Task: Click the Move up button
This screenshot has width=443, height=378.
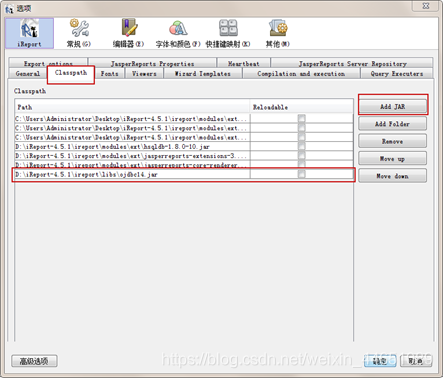Action: [393, 158]
